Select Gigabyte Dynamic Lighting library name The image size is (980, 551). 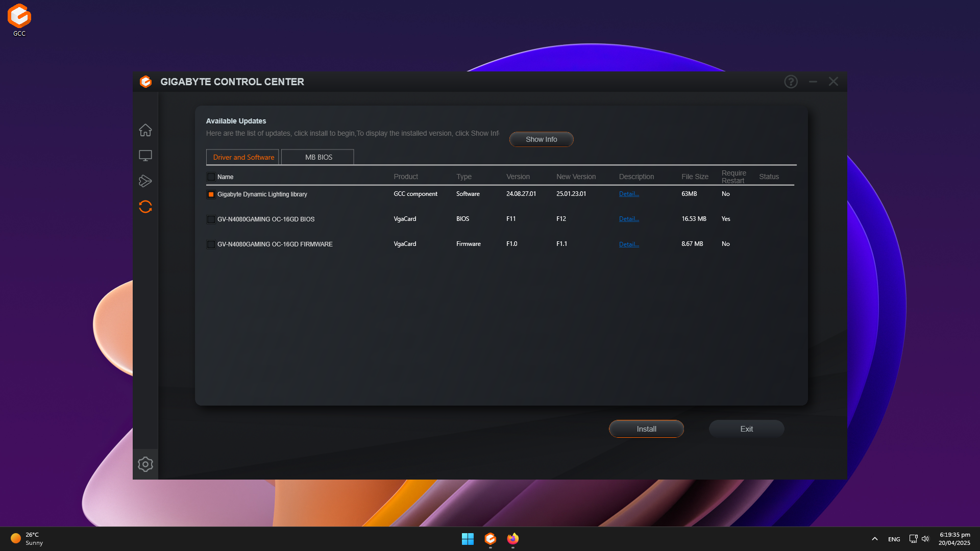262,194
